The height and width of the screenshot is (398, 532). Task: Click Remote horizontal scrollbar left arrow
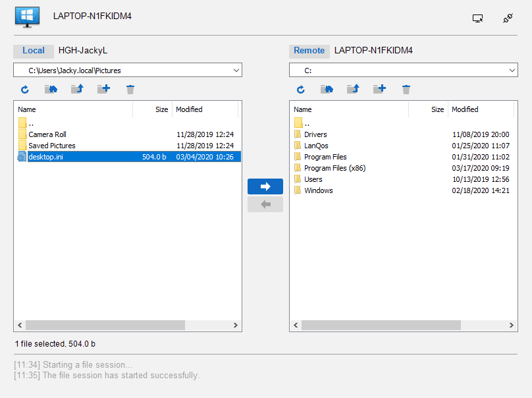(296, 326)
